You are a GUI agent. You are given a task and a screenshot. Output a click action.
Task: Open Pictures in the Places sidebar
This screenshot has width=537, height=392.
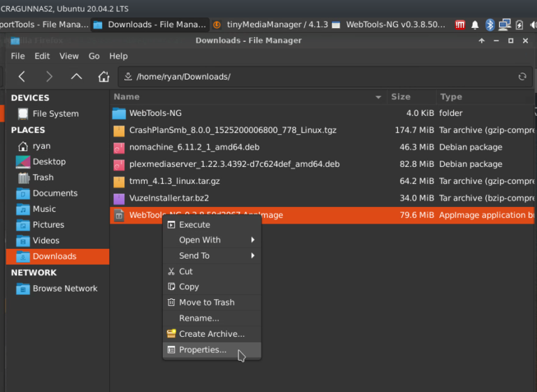pyautogui.click(x=57, y=225)
